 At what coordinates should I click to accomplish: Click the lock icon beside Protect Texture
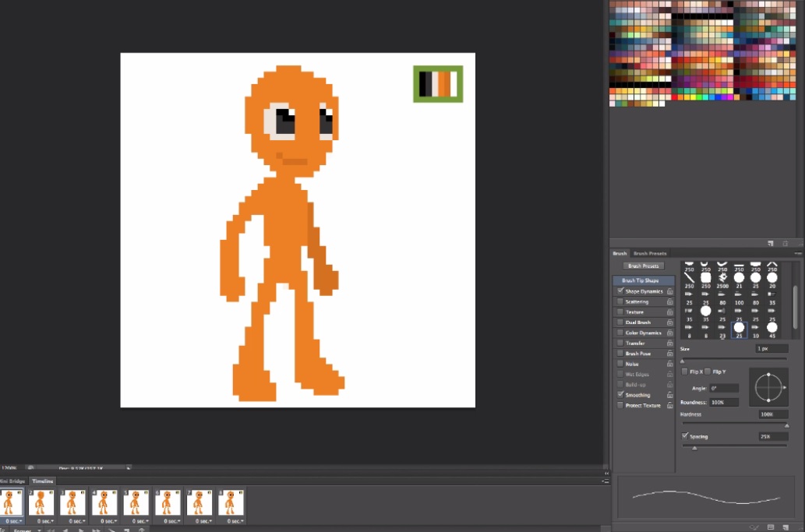click(x=669, y=405)
